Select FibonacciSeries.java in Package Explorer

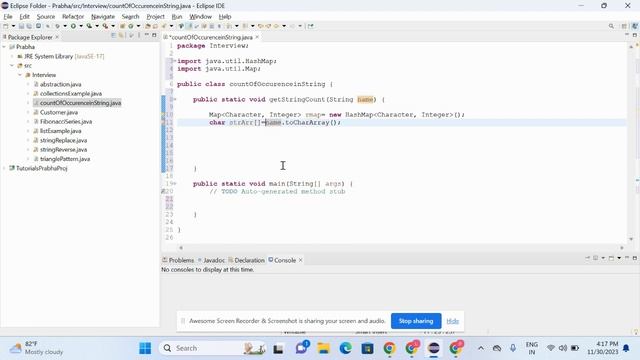click(66, 122)
